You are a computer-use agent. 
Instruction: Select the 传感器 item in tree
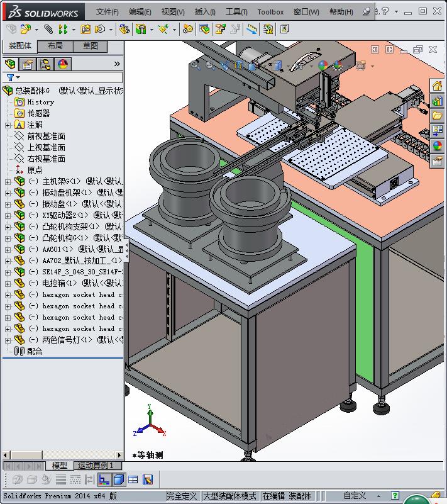(x=38, y=113)
